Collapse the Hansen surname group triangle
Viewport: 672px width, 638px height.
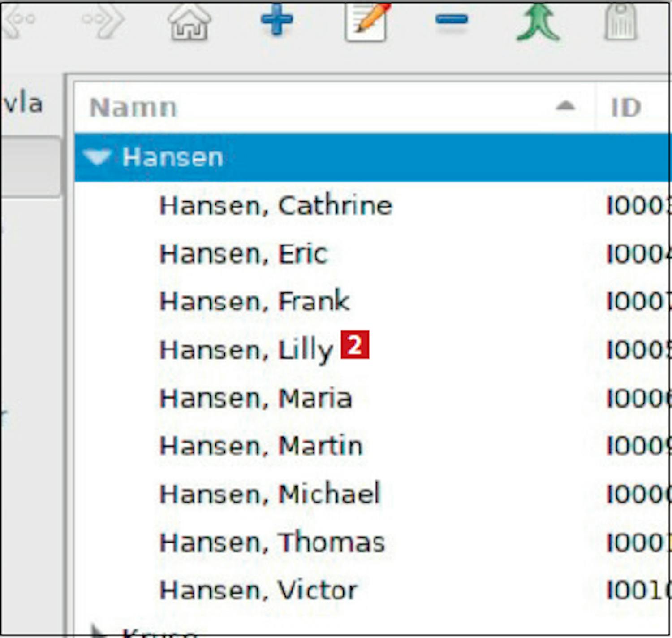[x=97, y=157]
